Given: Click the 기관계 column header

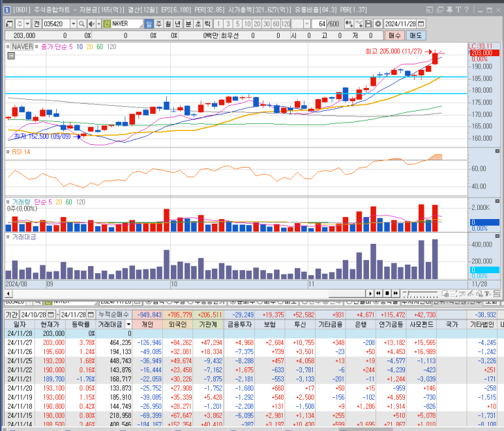Looking at the screenshot, I should (x=208, y=324).
